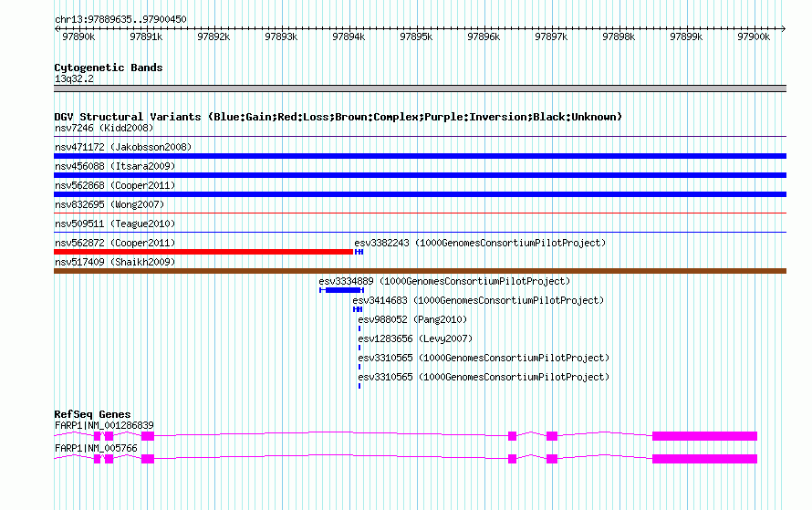Select the nsv517409 (Shaikh2009) label

coord(115,262)
